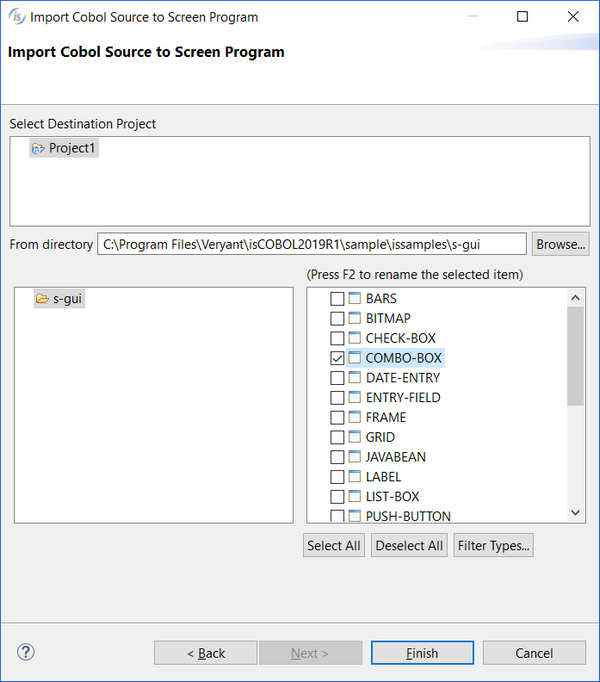
Task: Click the BARS file icon
Action: pos(355,298)
